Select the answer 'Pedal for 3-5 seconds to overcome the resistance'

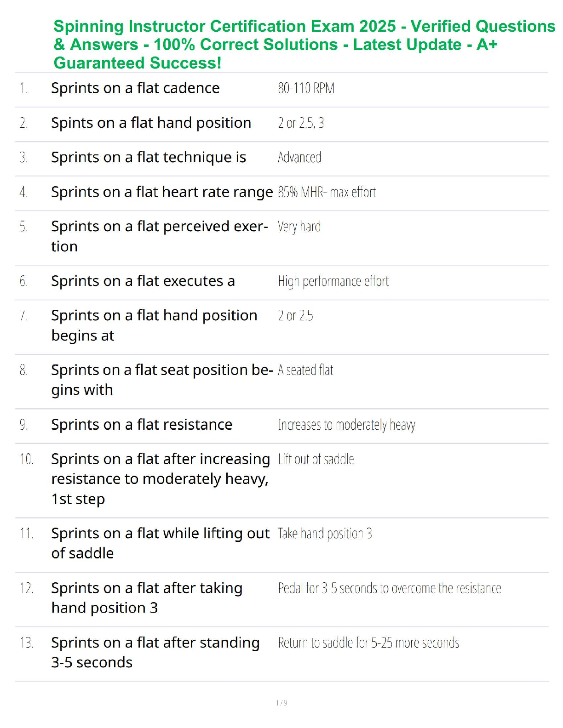point(389,588)
